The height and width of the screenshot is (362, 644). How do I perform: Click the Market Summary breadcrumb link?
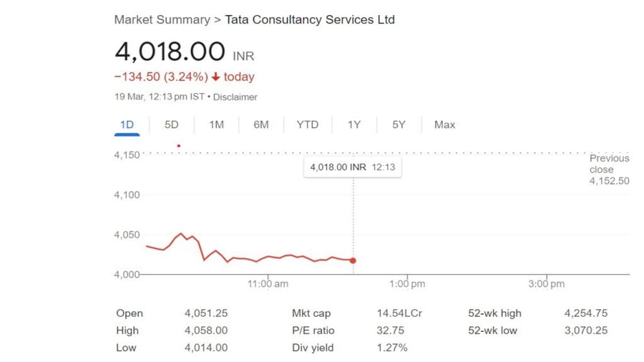(162, 19)
